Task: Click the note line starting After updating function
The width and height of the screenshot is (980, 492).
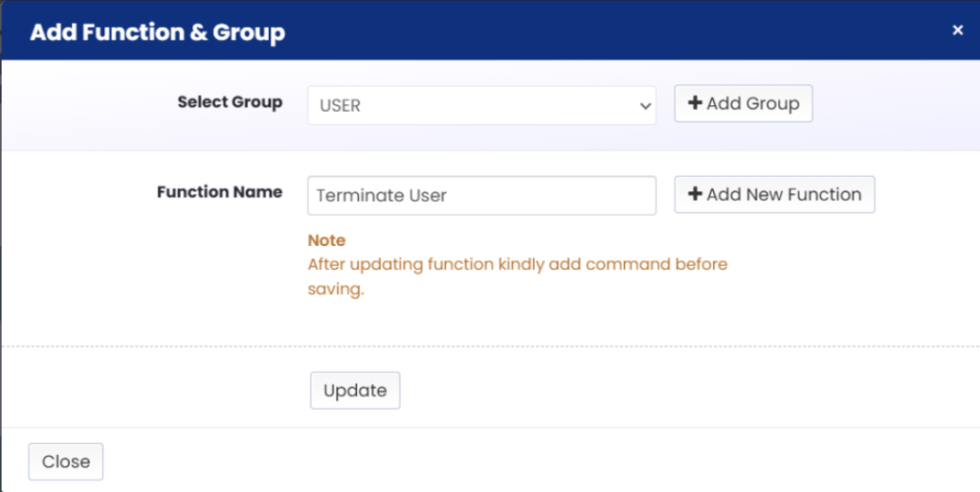Action: (x=518, y=264)
